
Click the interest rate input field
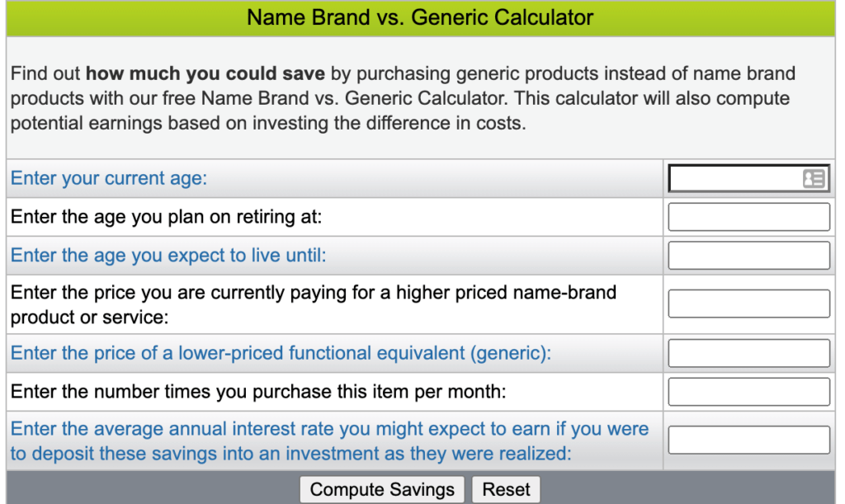(748, 440)
